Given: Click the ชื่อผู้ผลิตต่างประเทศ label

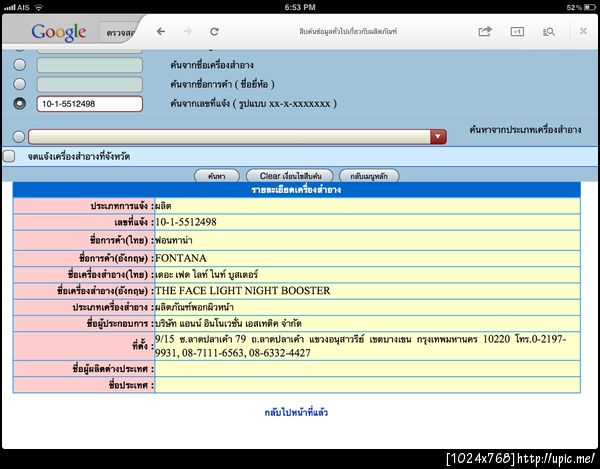Looking at the screenshot, I should click(x=113, y=369).
